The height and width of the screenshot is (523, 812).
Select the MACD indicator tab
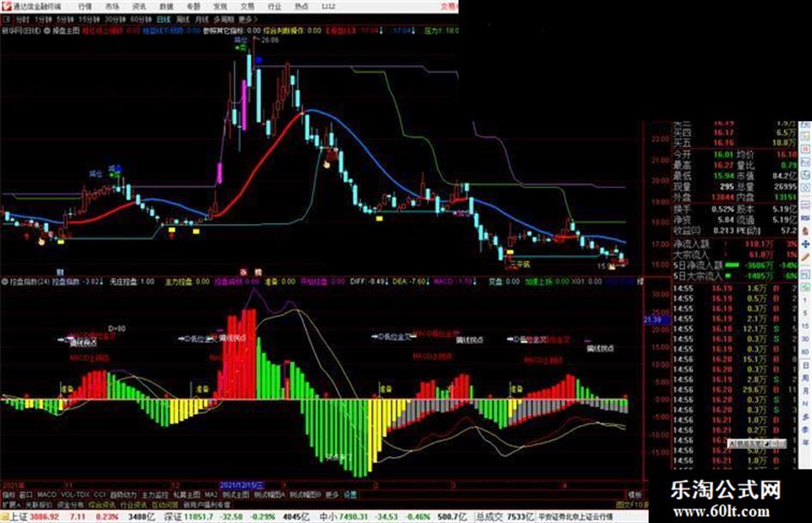pyautogui.click(x=46, y=495)
